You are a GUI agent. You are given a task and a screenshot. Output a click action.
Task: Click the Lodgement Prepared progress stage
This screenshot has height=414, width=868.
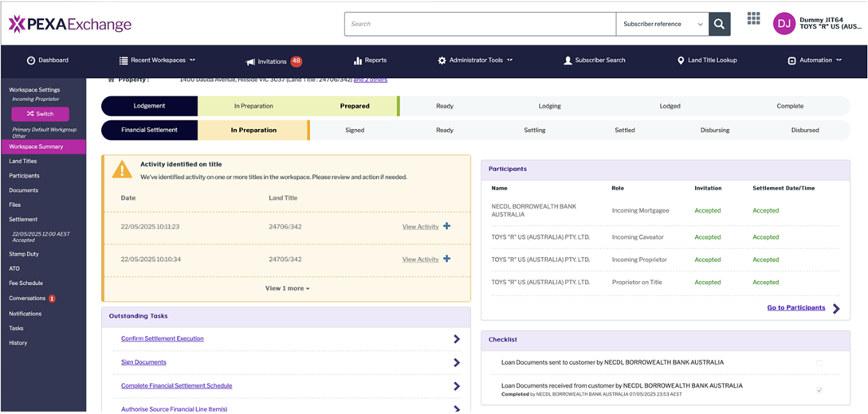click(354, 106)
